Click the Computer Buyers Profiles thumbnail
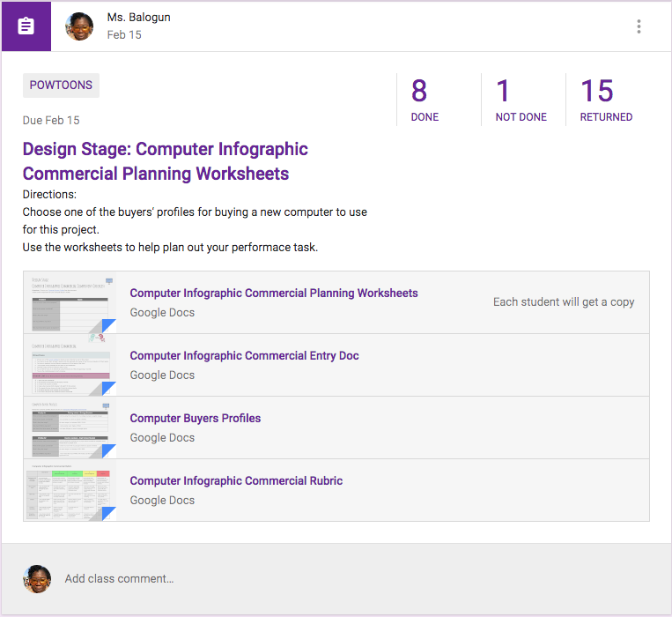The width and height of the screenshot is (672, 617). (x=70, y=427)
